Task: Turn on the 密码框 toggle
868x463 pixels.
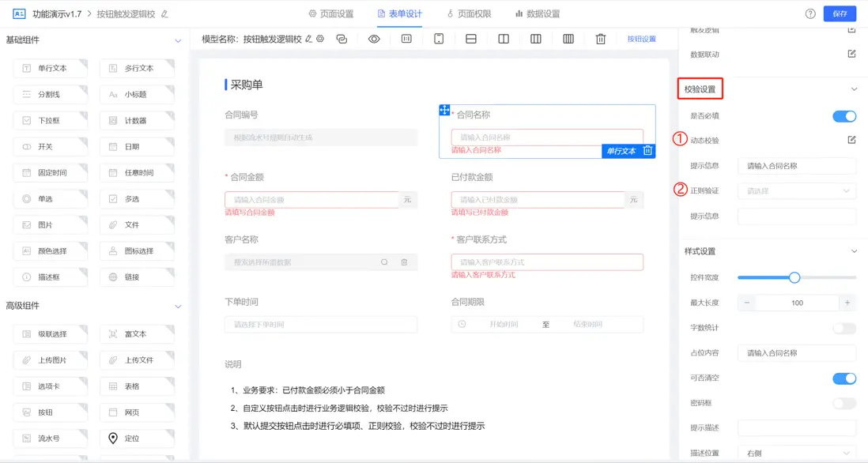Action: coord(845,403)
